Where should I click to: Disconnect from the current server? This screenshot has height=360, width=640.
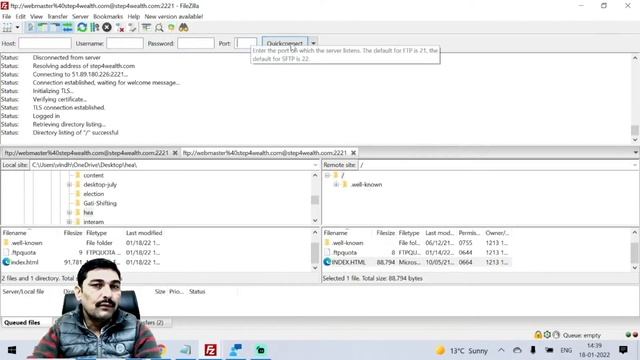pos(120,27)
